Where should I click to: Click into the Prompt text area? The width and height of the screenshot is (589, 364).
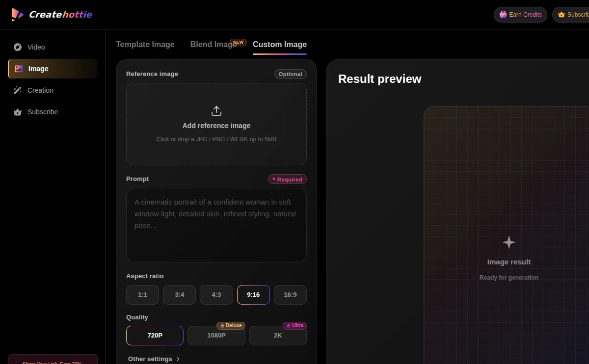coord(216,225)
